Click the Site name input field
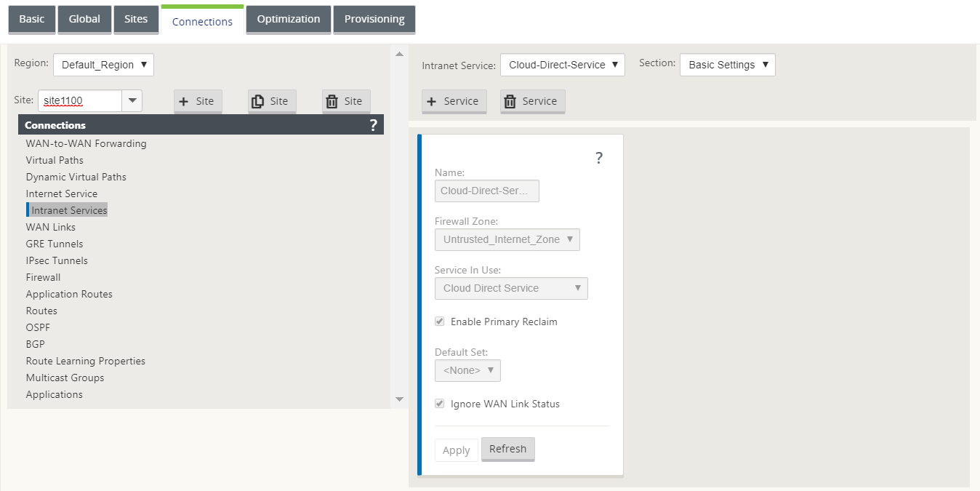This screenshot has width=980, height=491. pyautogui.click(x=80, y=101)
